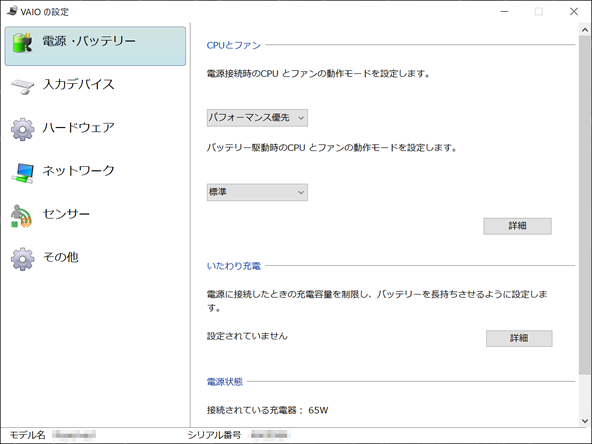Image resolution: width=592 pixels, height=444 pixels.
Task: Click the シリアル番号 label in status bar
Action: point(214,435)
